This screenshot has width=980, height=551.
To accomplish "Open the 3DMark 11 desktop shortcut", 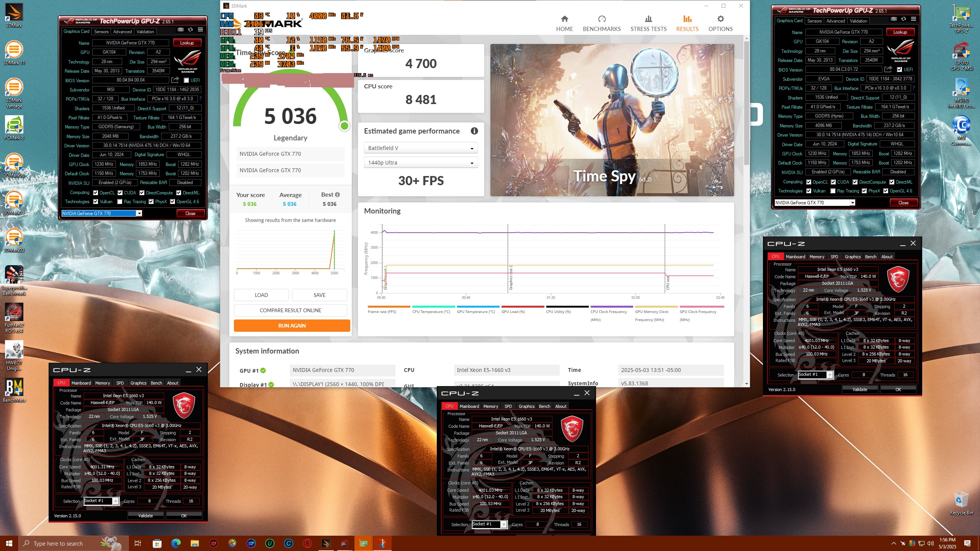I will [x=14, y=53].
